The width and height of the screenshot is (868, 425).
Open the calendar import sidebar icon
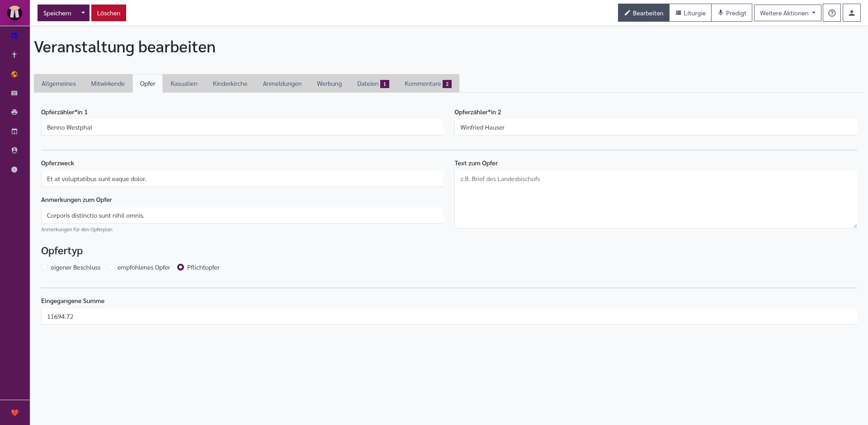tap(14, 131)
